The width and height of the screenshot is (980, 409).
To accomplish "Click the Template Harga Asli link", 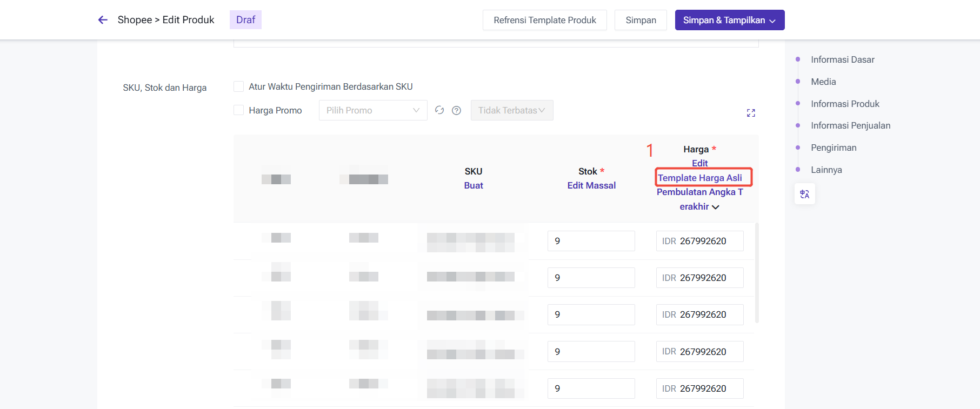I will pyautogui.click(x=699, y=178).
